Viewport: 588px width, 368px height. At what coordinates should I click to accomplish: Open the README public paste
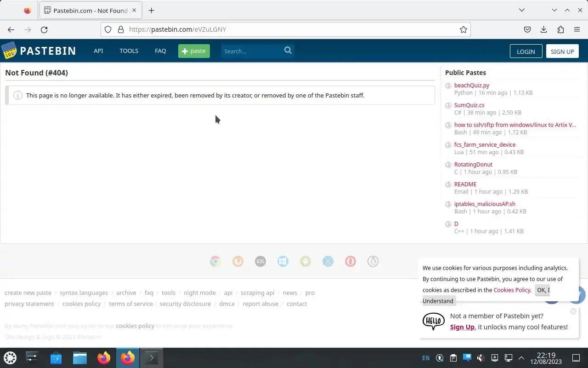tap(465, 184)
